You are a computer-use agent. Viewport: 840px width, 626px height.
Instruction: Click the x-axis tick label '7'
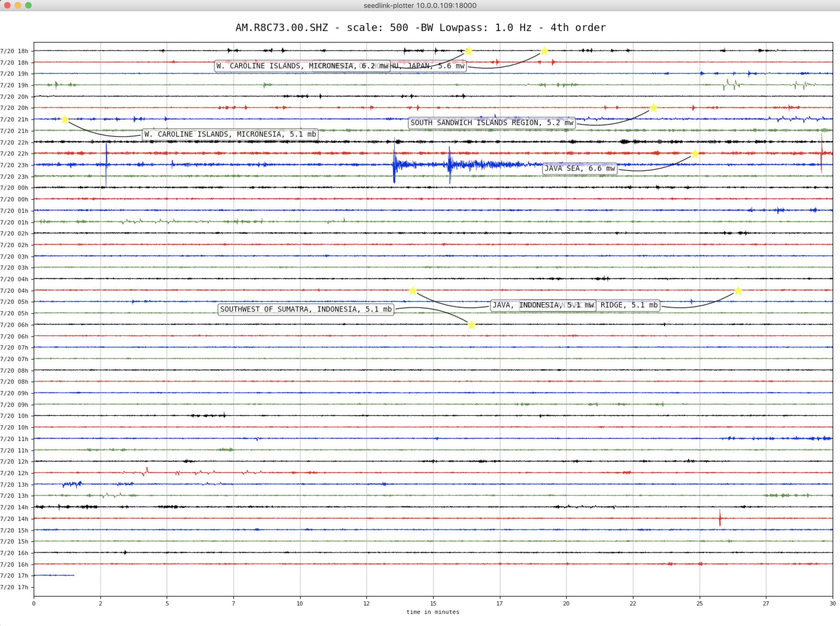(x=233, y=603)
